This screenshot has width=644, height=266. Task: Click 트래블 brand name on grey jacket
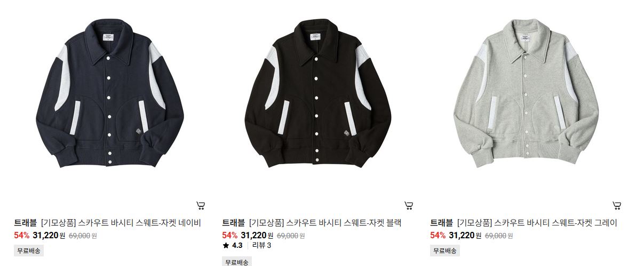(441, 223)
